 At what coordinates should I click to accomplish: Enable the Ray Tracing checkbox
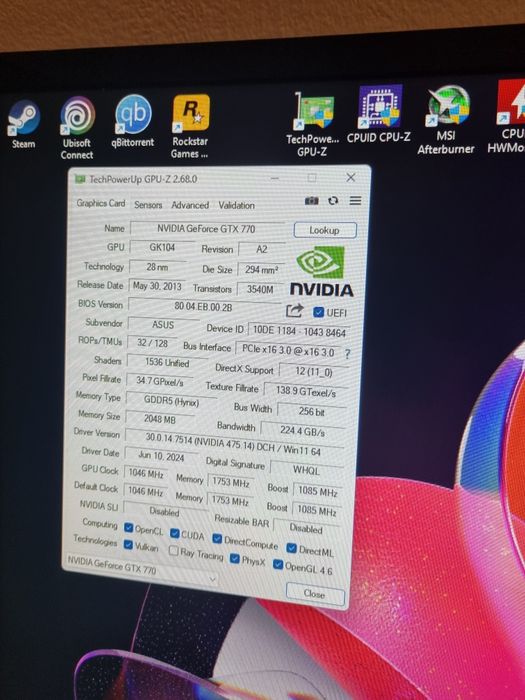coord(174,550)
